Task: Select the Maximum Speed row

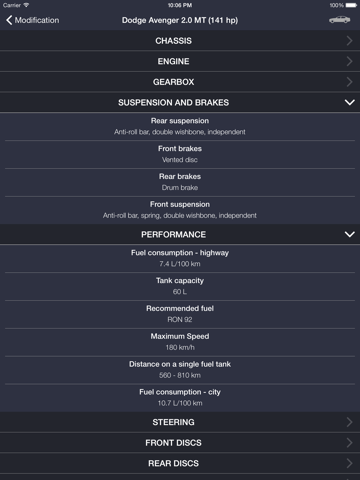Action: click(180, 342)
